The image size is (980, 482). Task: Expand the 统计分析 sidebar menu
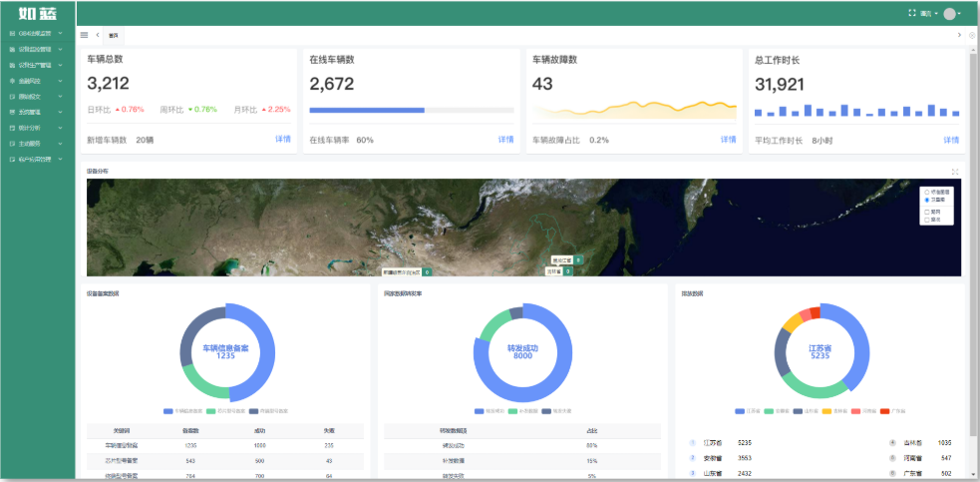click(x=35, y=128)
